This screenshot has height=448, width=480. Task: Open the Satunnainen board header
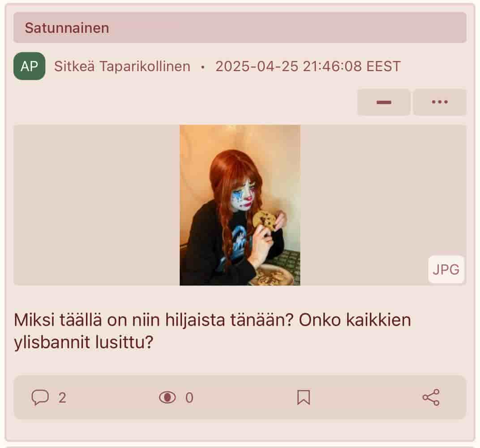coord(240,28)
